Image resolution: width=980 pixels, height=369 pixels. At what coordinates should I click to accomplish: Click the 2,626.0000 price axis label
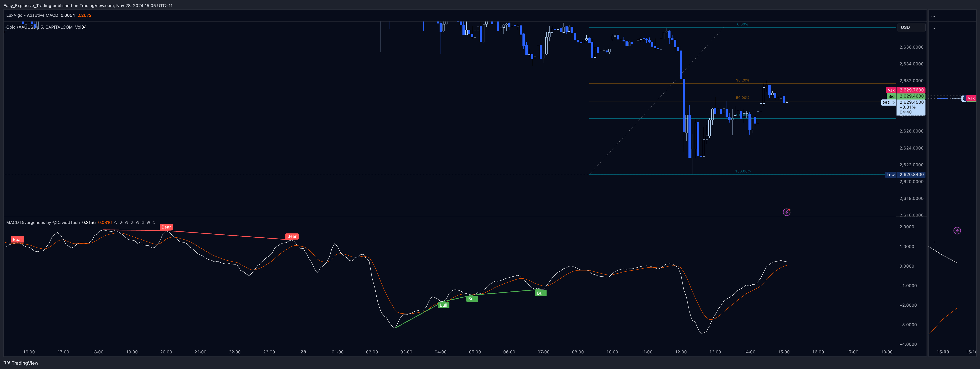click(x=912, y=131)
